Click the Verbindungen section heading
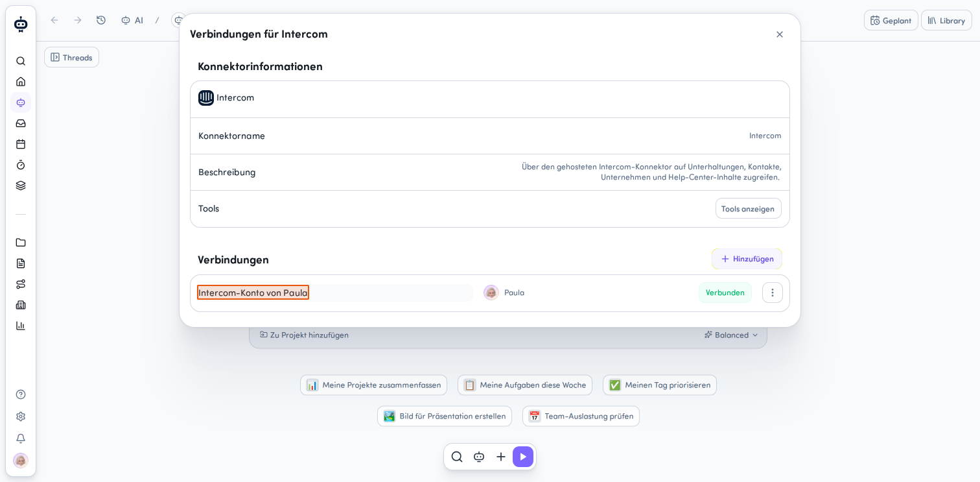Image resolution: width=980 pixels, height=482 pixels. 233,259
